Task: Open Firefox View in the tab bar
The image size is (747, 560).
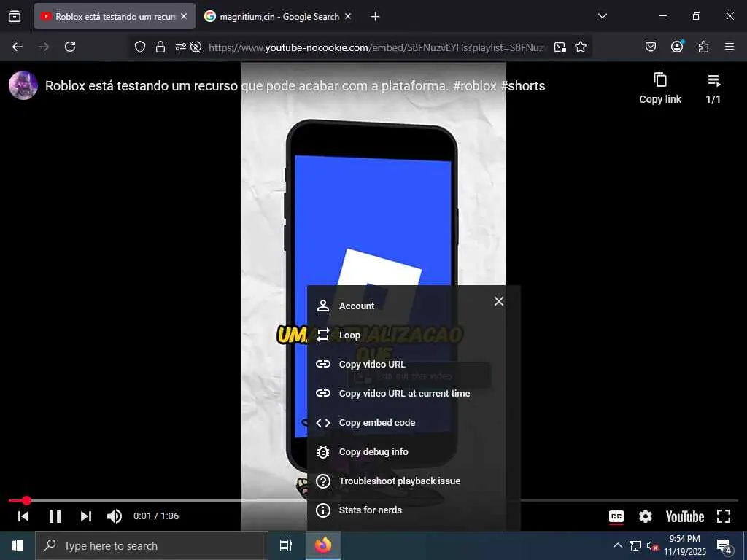Action: 15,16
